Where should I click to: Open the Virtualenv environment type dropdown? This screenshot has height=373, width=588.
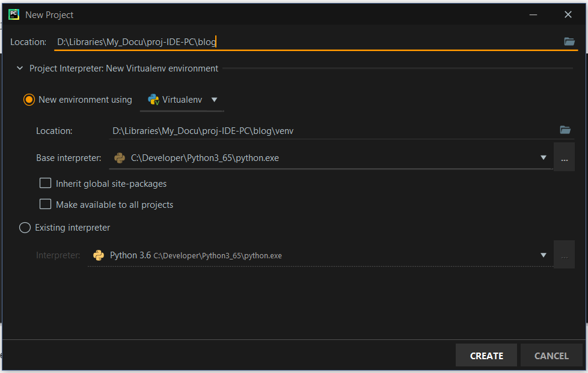[182, 100]
